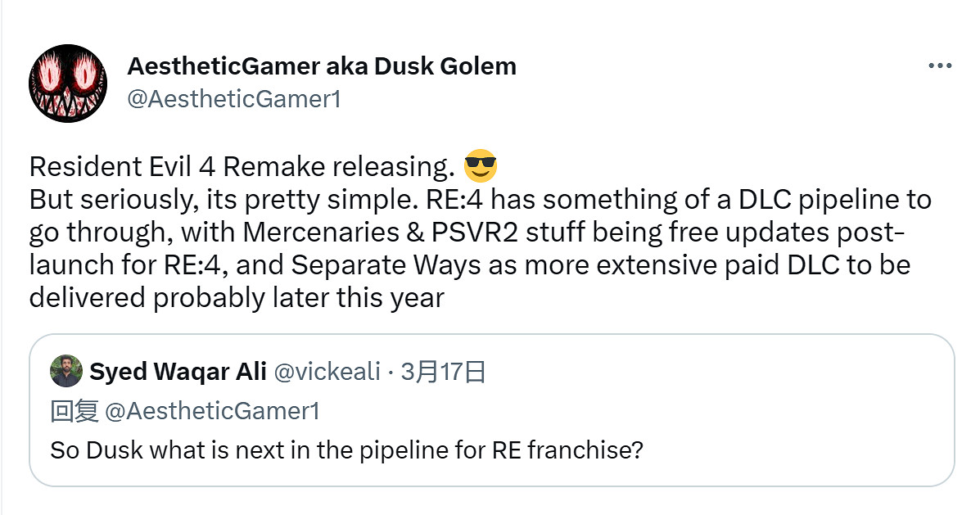980x515 pixels.
Task: Click @AestheticGamer1 mention in the reply line
Action: tap(212, 411)
